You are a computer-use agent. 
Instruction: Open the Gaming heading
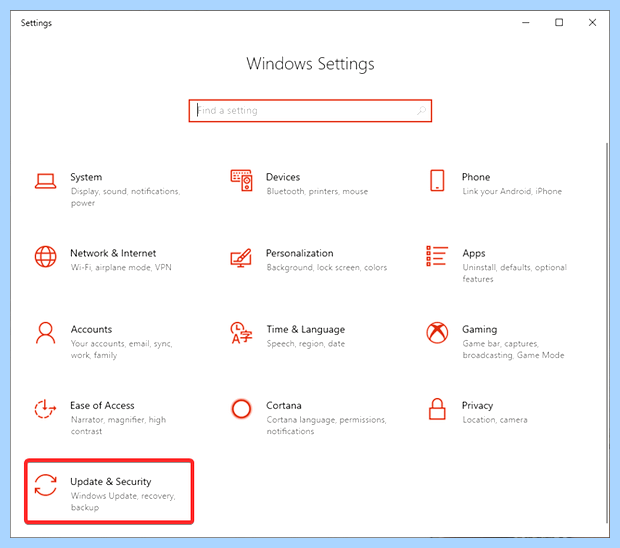pyautogui.click(x=480, y=329)
